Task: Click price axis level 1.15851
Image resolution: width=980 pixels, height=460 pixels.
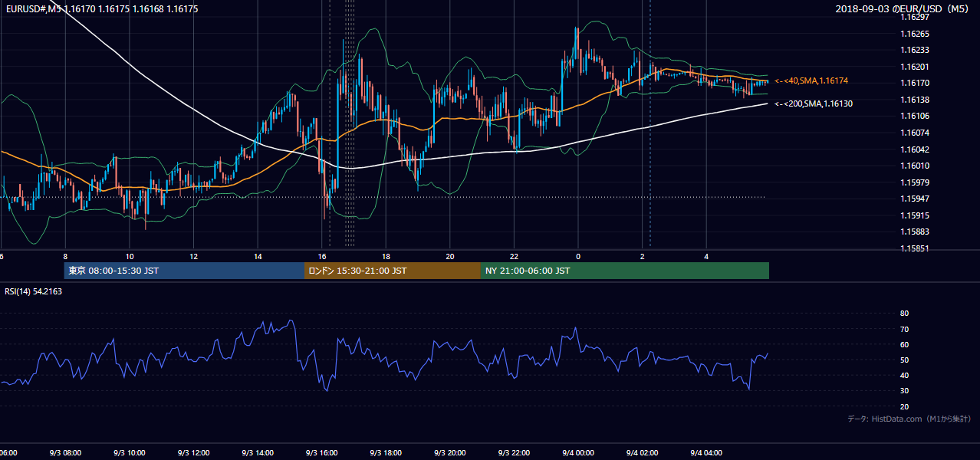Action: (x=914, y=248)
